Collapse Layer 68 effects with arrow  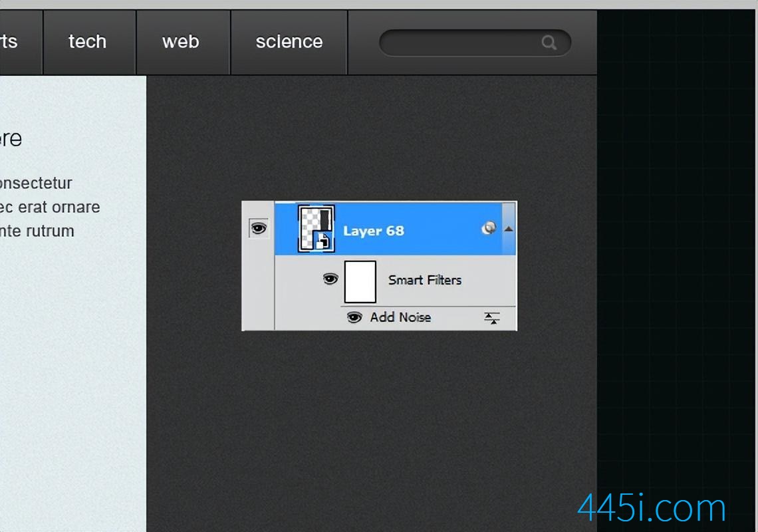click(509, 229)
